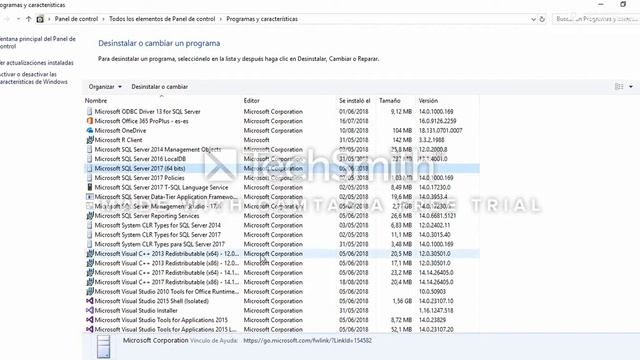Click version value 18.131.0701.0007
This screenshot has height=360, width=640.
[440, 131]
